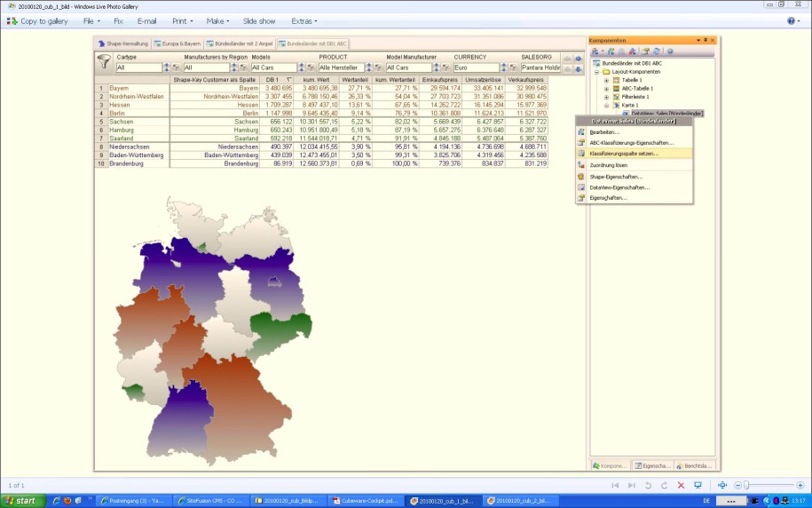
Task: Expand the Extras dropdown menu
Action: point(305,20)
